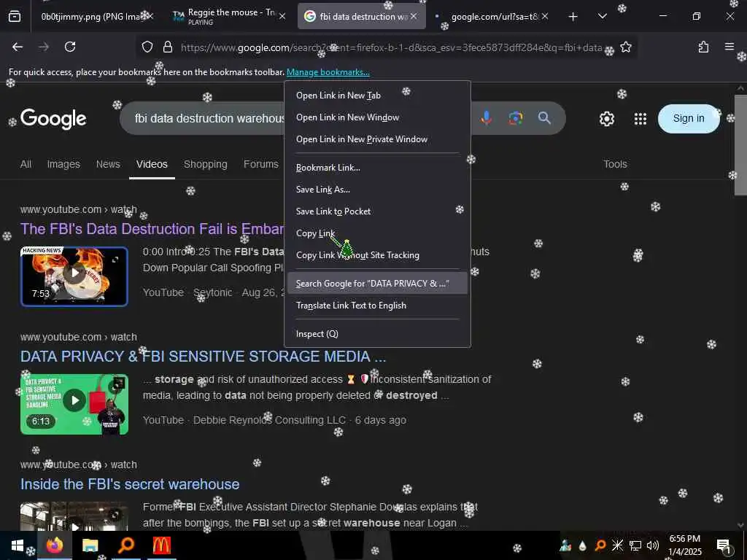Open the Extensions puzzle icon

(x=703, y=47)
